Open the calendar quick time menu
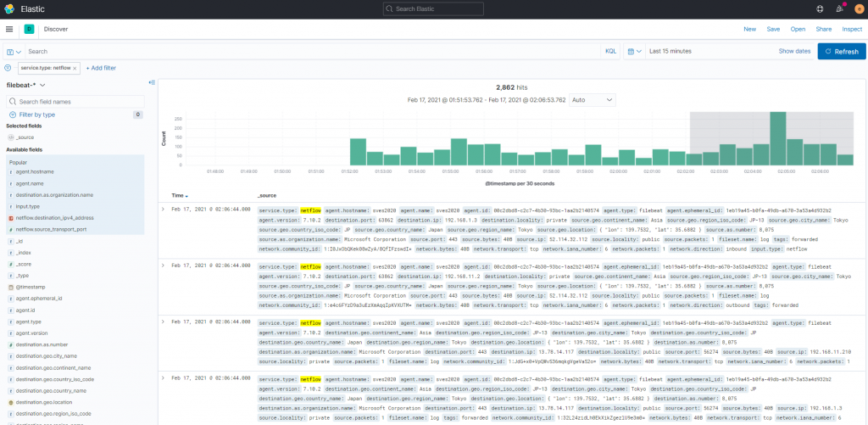 (634, 51)
